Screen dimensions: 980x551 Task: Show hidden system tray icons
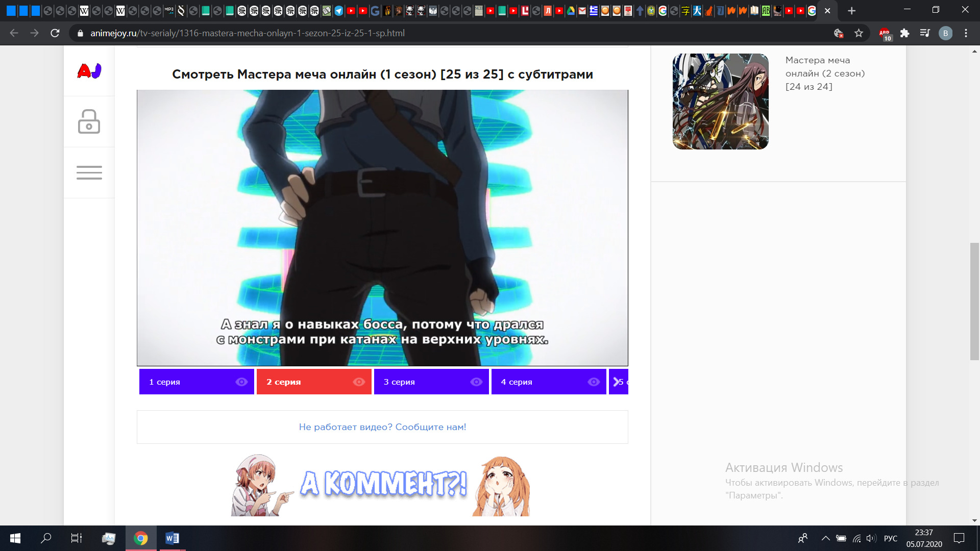pyautogui.click(x=825, y=538)
